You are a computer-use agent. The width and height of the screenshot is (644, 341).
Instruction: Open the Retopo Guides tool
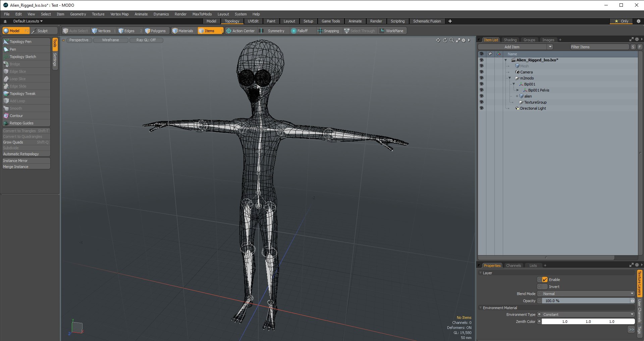pos(26,123)
